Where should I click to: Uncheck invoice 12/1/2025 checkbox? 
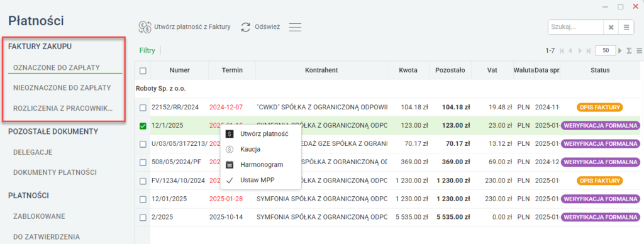click(x=143, y=126)
